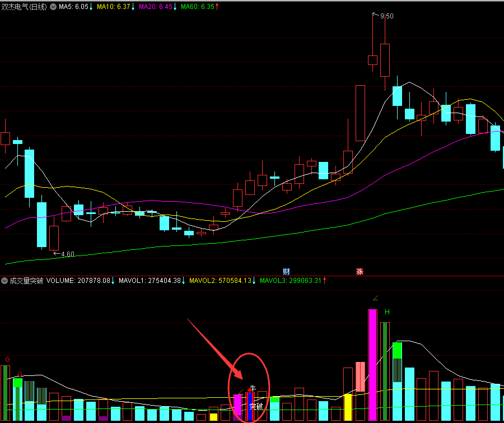Viewport: 504px width, 423px height.
Task: Click the 突破 breakout label on blue bar
Action: coord(256,406)
